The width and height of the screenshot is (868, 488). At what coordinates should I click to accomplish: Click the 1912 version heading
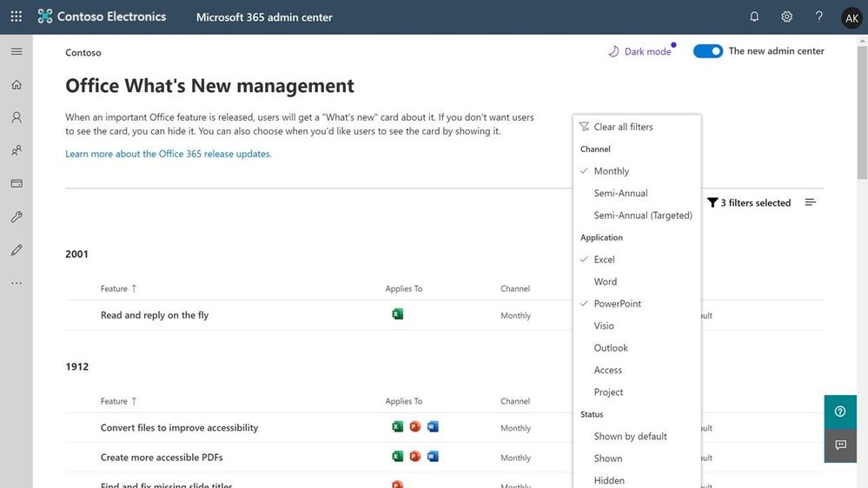tap(77, 366)
